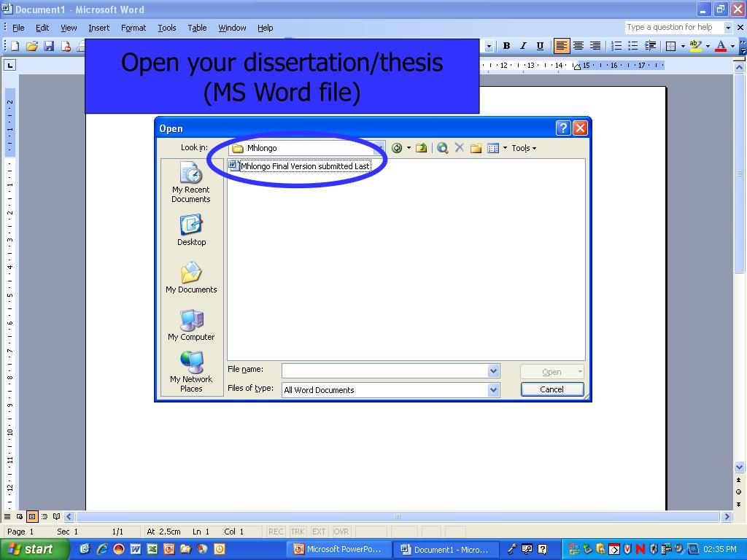Image resolution: width=747 pixels, height=560 pixels.
Task: Switch to Microsoft PowerPoint taskbar button
Action: (x=338, y=550)
